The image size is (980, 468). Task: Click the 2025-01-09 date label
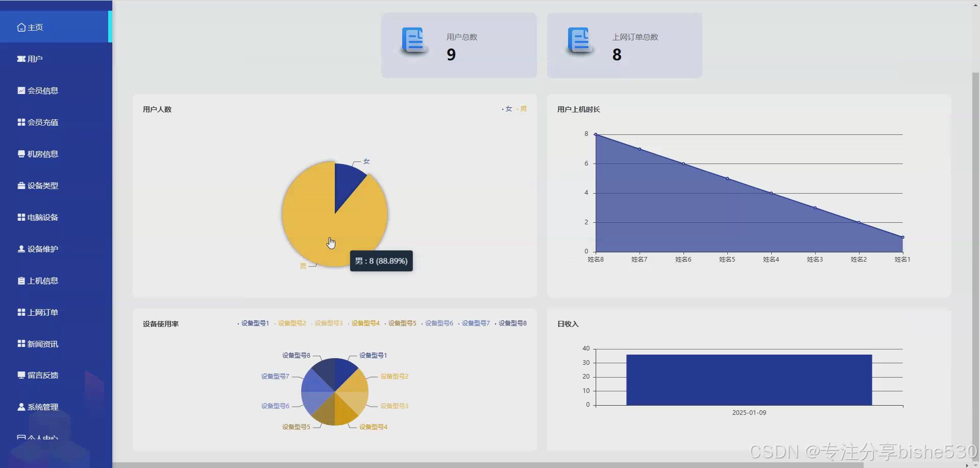[x=749, y=412]
